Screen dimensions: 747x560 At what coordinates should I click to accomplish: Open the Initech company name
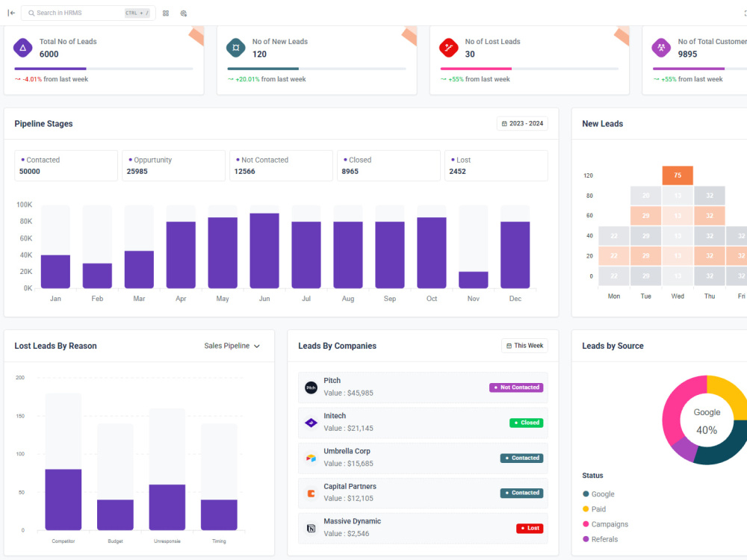coord(335,416)
